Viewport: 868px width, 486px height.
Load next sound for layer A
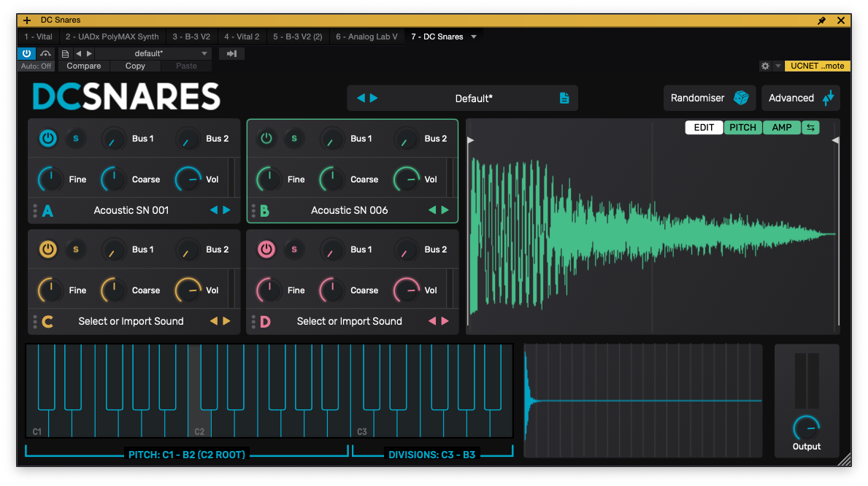click(226, 209)
